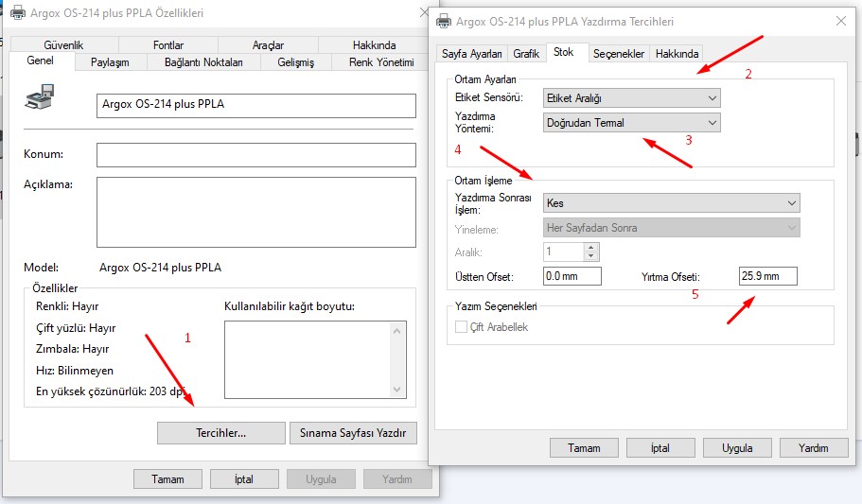Open Hakkında tab in Yazdırma Tercihleri
Screen dimensions: 862x504
677,54
